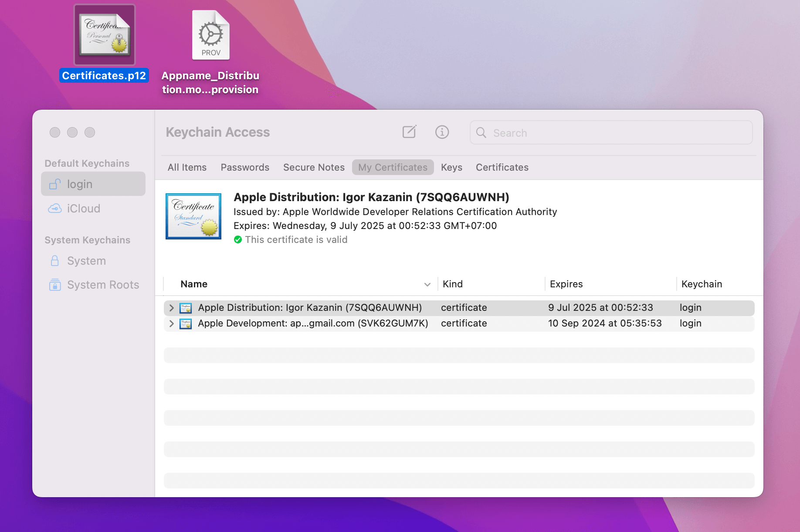Screen dimensions: 800x532
Task: Click the green valid checkmark icon
Action: pyautogui.click(x=238, y=239)
